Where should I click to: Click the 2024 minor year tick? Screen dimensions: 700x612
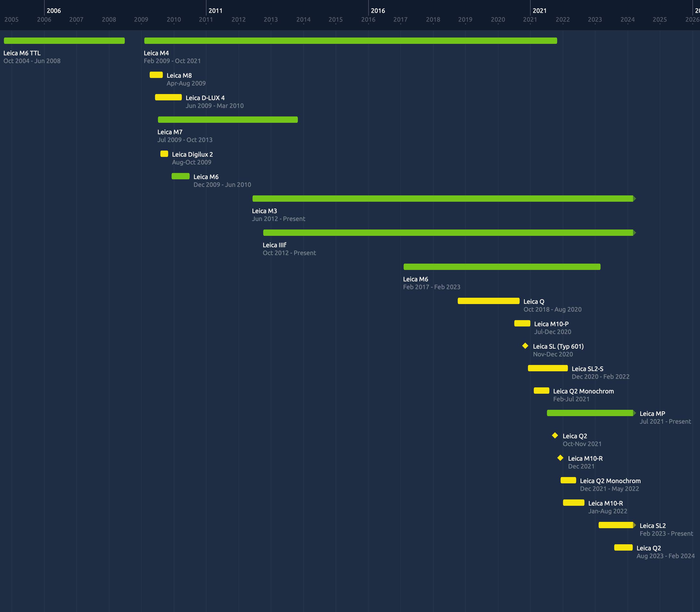coord(628,19)
